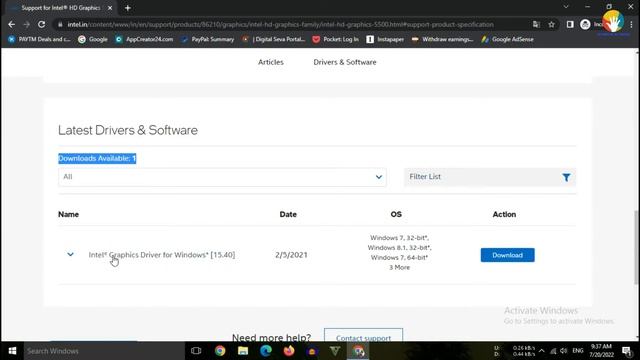Open File Explorer from the taskbar
640x360 pixels.
click(243, 351)
